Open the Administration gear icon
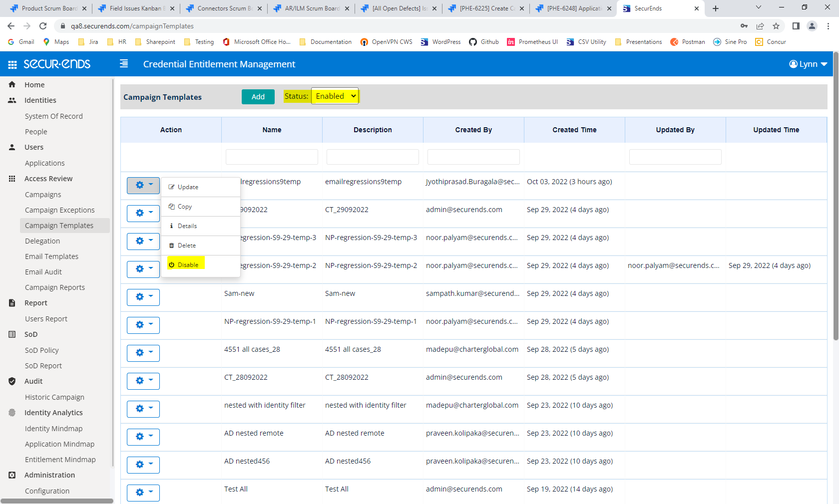Viewport: 839px width, 504px height. pos(11,475)
